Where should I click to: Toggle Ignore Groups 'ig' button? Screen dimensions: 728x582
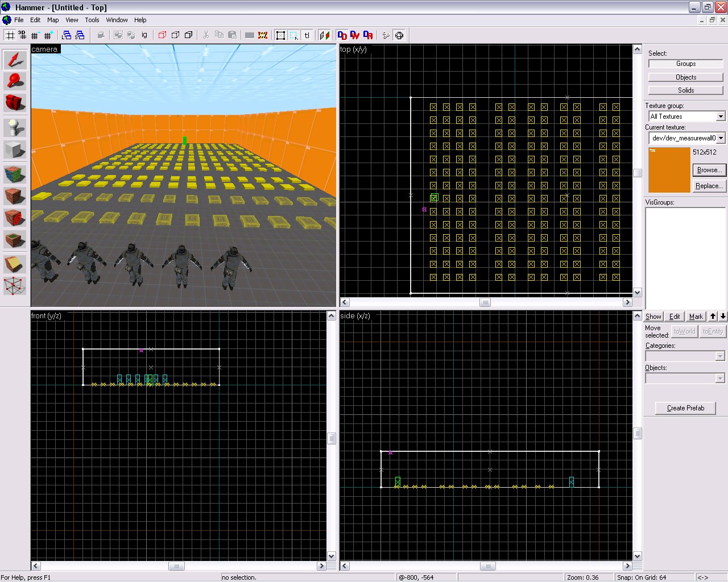(x=144, y=35)
